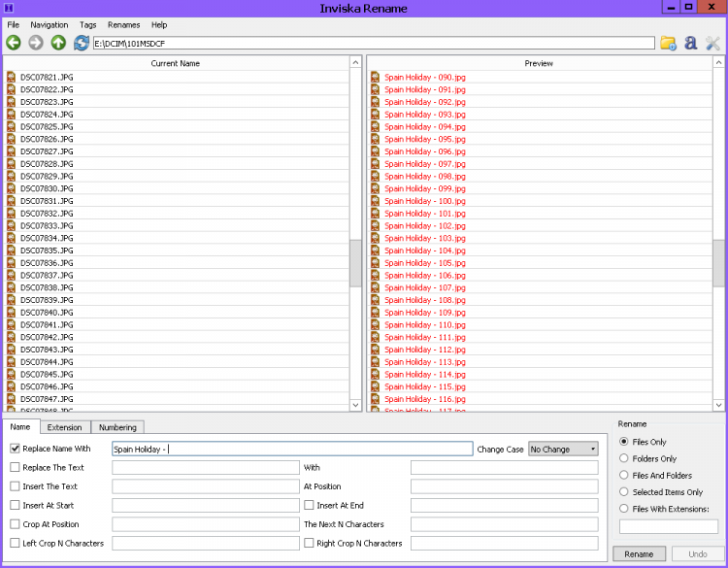Click the Files With Extensions text box

[x=669, y=526]
